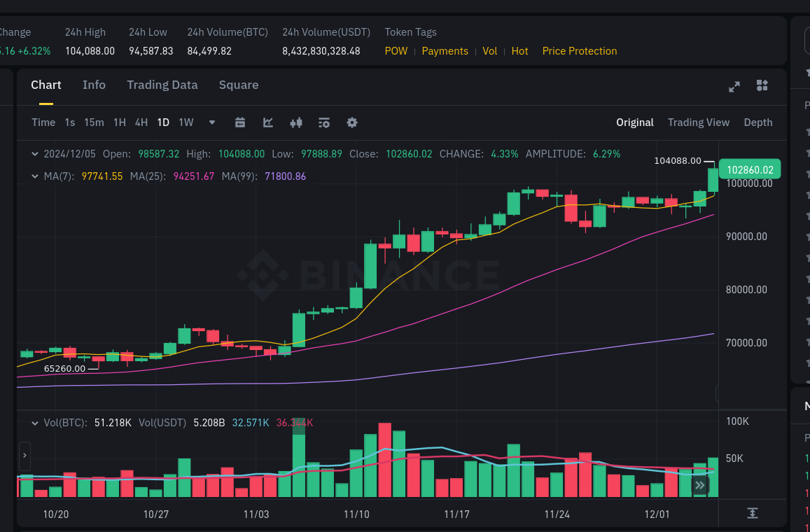
Task: Collapse the Vol(BTC) indicator legend
Action: [x=34, y=423]
